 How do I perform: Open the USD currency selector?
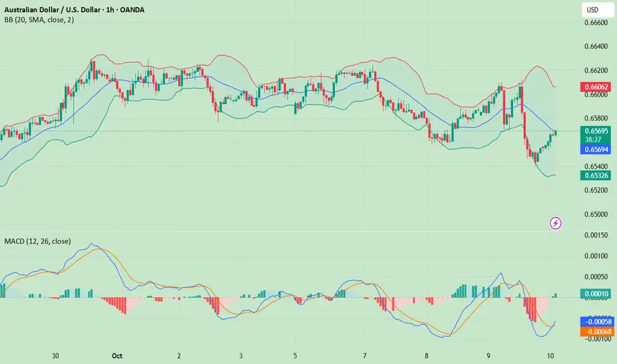[x=597, y=10]
